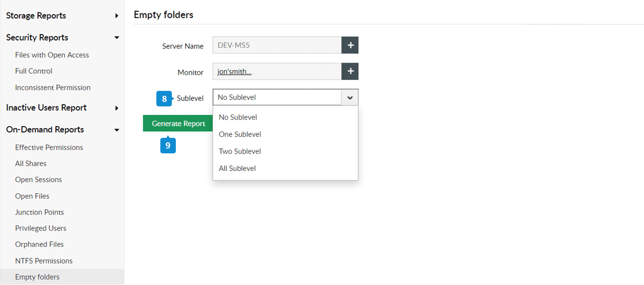The image size is (644, 285).
Task: Choose Two Sublevel from the list
Action: pos(240,152)
